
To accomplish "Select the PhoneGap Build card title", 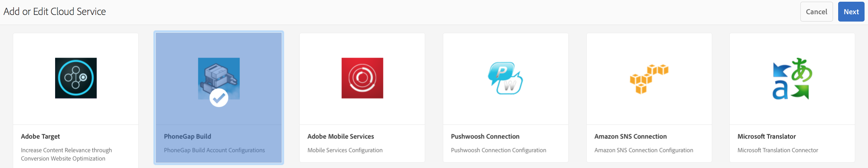I will [x=188, y=136].
